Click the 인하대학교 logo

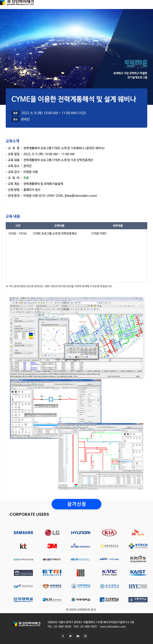pyautogui.click(x=81, y=586)
